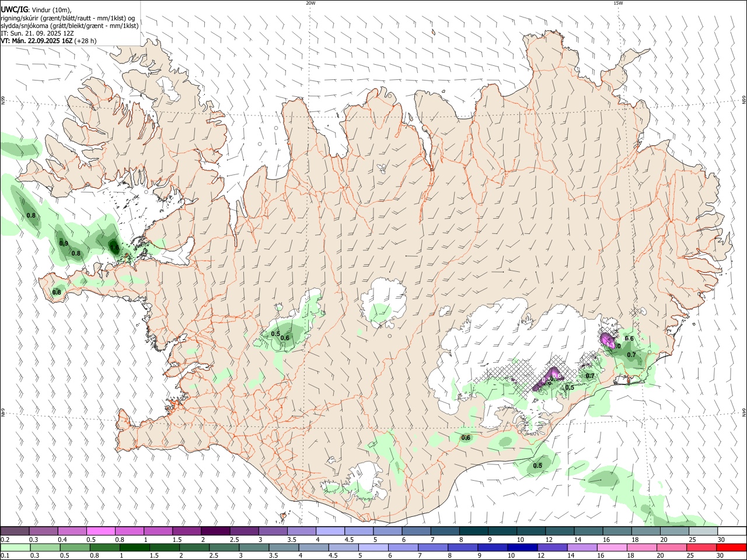This screenshot has height=560, width=747.
Task: Click the pink snow-legend swatch starting at 0.5
Action: (x=101, y=531)
